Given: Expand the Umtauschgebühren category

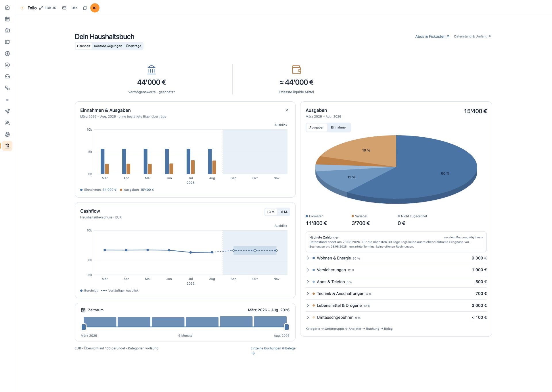Looking at the screenshot, I should [396, 317].
